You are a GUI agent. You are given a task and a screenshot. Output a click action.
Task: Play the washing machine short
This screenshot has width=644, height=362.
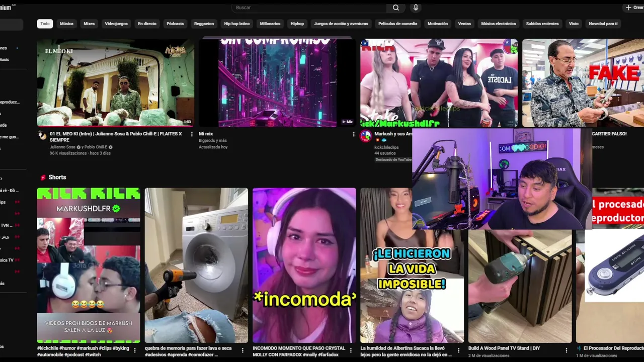tap(196, 265)
